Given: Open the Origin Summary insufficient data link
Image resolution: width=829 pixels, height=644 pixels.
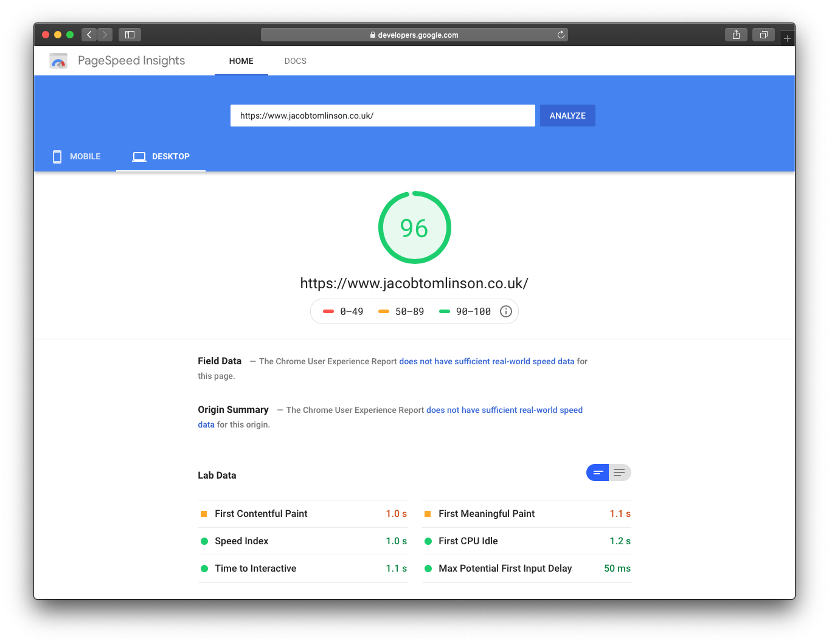Looking at the screenshot, I should pos(504,410).
